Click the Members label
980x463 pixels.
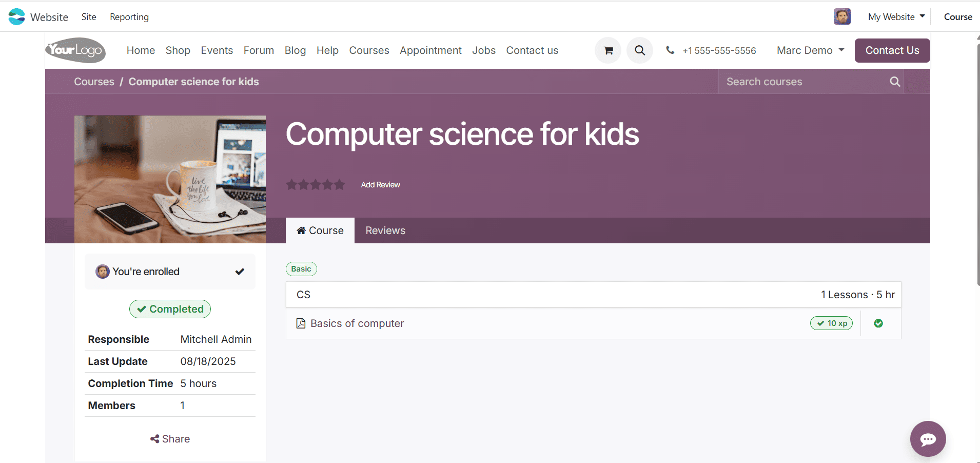pos(112,406)
